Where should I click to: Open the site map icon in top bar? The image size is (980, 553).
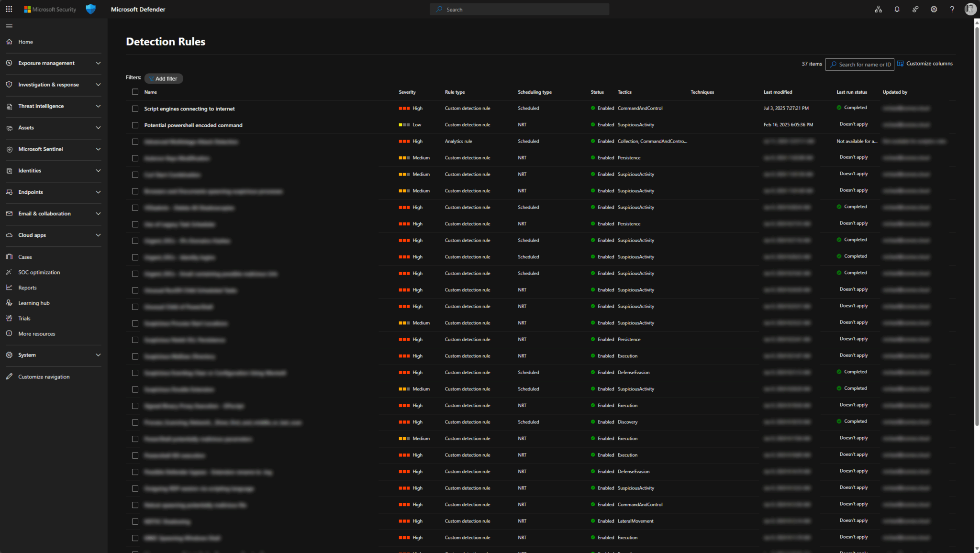click(878, 9)
